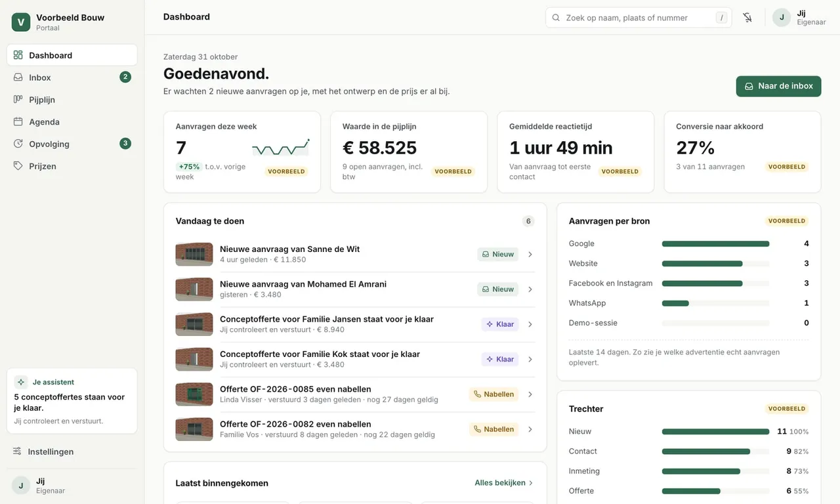Click the muted notifications bell icon

click(x=747, y=18)
